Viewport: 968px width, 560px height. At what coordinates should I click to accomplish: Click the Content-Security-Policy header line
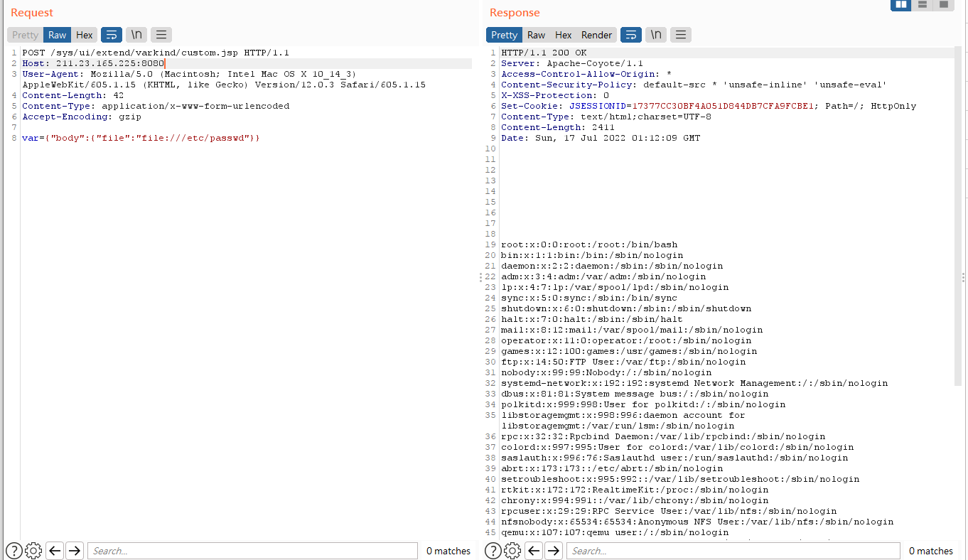[694, 85]
